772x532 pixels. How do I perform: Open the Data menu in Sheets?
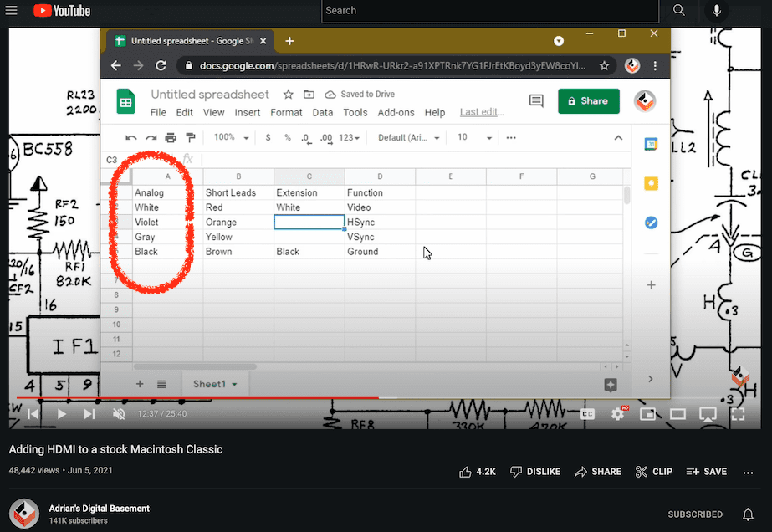point(323,112)
